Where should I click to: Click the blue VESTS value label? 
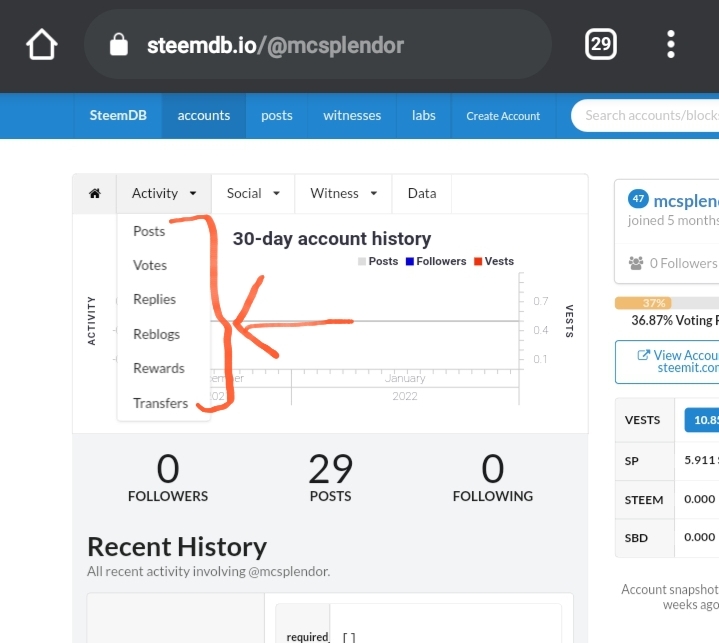(702, 420)
